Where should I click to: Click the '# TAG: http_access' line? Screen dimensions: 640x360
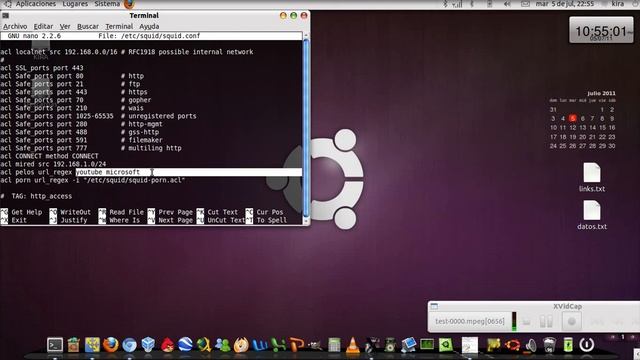[x=36, y=196]
